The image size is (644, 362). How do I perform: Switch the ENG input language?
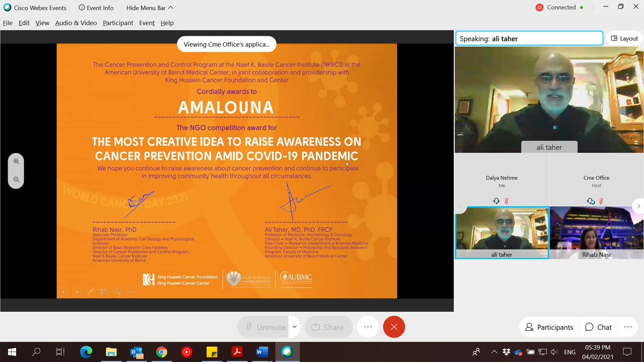pos(570,352)
